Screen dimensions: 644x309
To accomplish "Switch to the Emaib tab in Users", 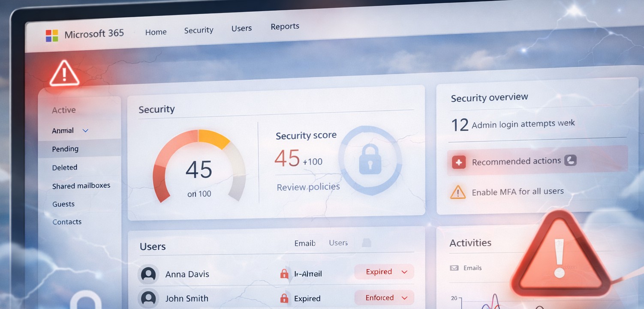I will click(x=305, y=243).
